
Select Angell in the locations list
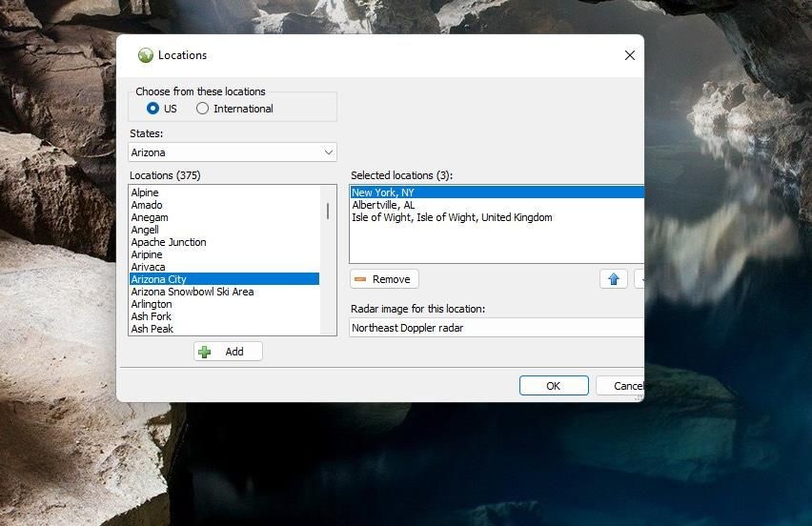tap(224, 230)
